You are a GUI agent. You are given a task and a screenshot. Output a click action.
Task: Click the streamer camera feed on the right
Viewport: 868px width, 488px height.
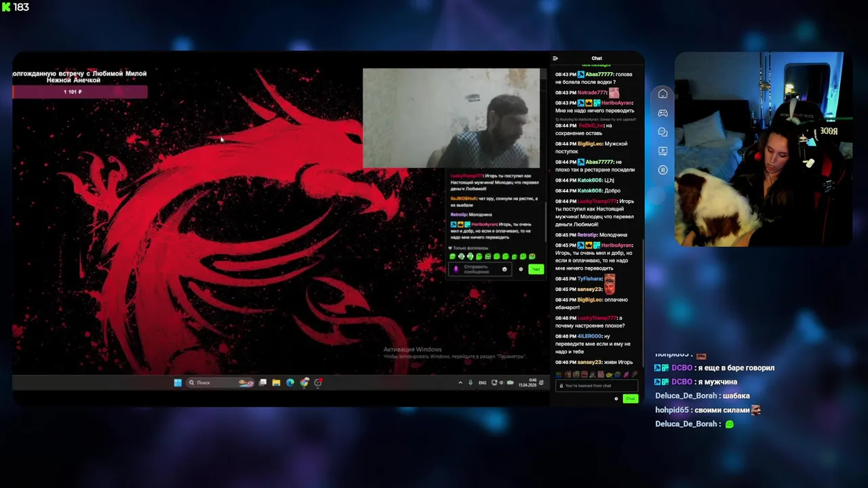[x=764, y=149]
